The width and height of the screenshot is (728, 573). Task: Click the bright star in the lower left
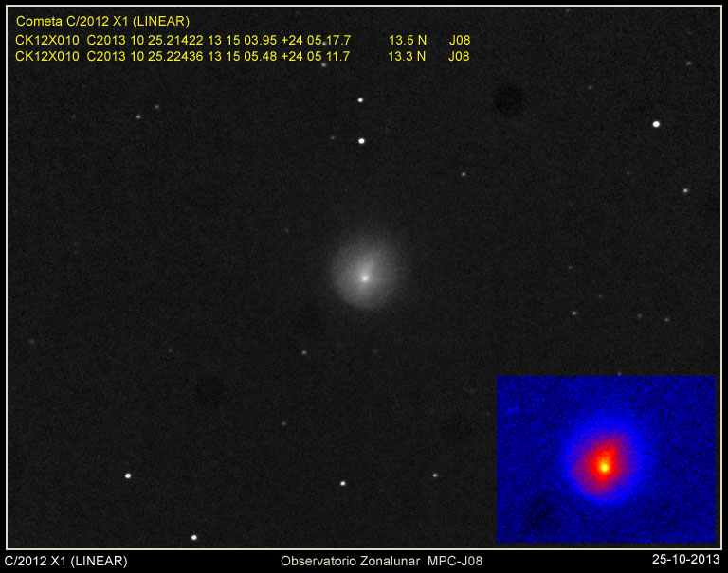(x=128, y=475)
